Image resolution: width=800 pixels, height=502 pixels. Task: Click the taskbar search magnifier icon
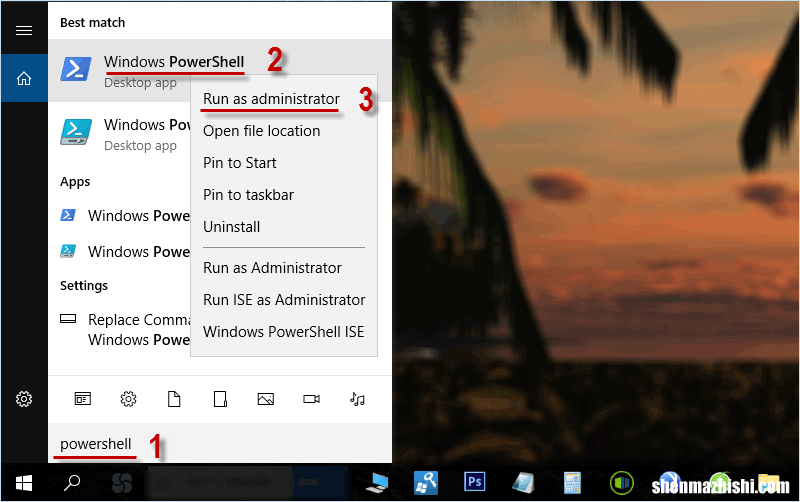(x=72, y=482)
